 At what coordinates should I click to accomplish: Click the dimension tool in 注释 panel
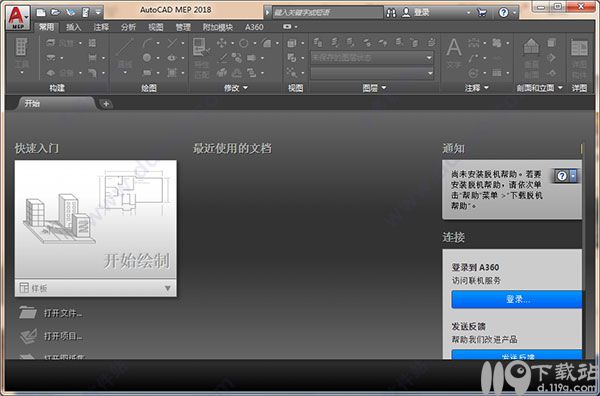(474, 43)
